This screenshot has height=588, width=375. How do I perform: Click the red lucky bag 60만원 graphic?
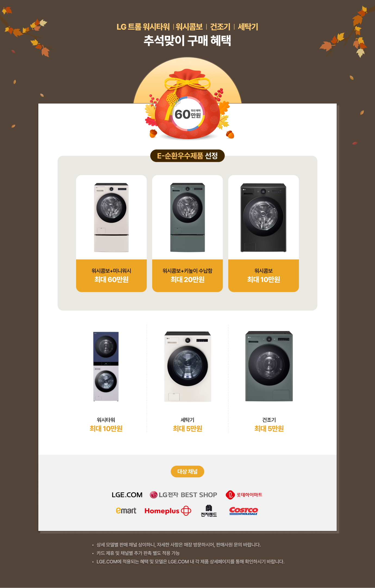pyautogui.click(x=187, y=104)
